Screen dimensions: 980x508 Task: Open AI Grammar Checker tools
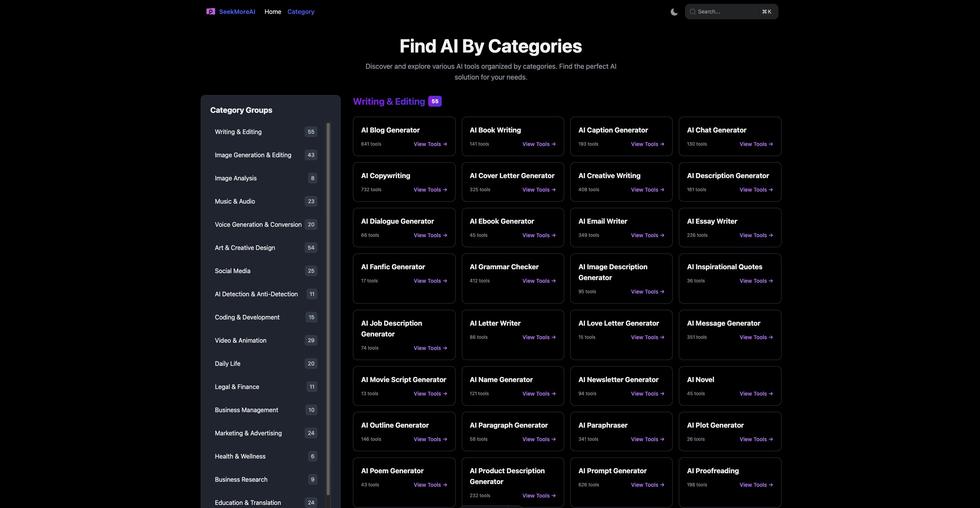[x=538, y=280]
